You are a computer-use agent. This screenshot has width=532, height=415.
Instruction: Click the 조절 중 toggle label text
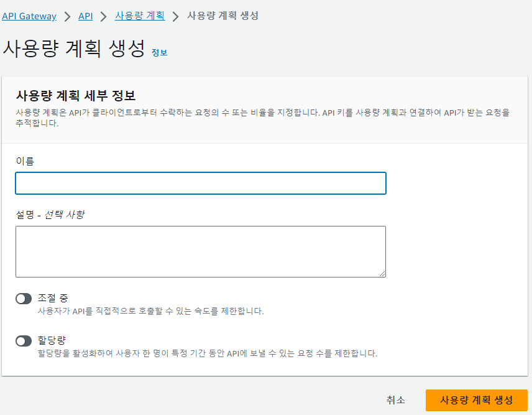pos(53,298)
